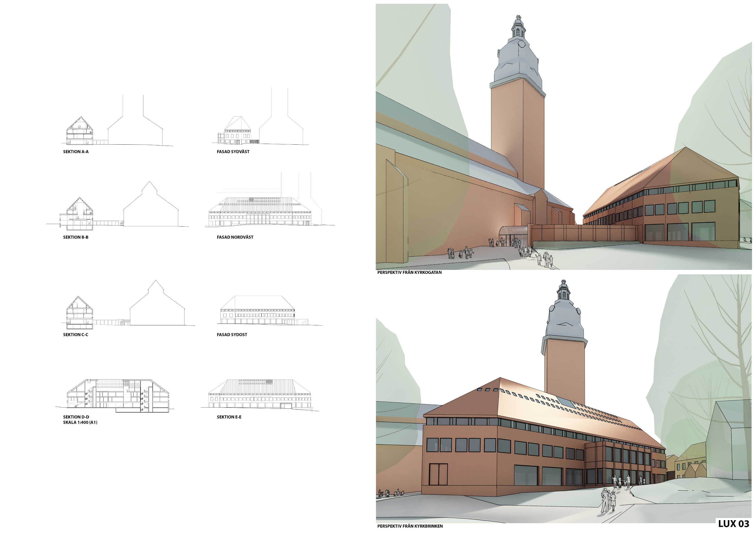Screen dimensions: 756x534
Task: Click the double door on Kyrkbrinken perspective building
Action: (438, 474)
